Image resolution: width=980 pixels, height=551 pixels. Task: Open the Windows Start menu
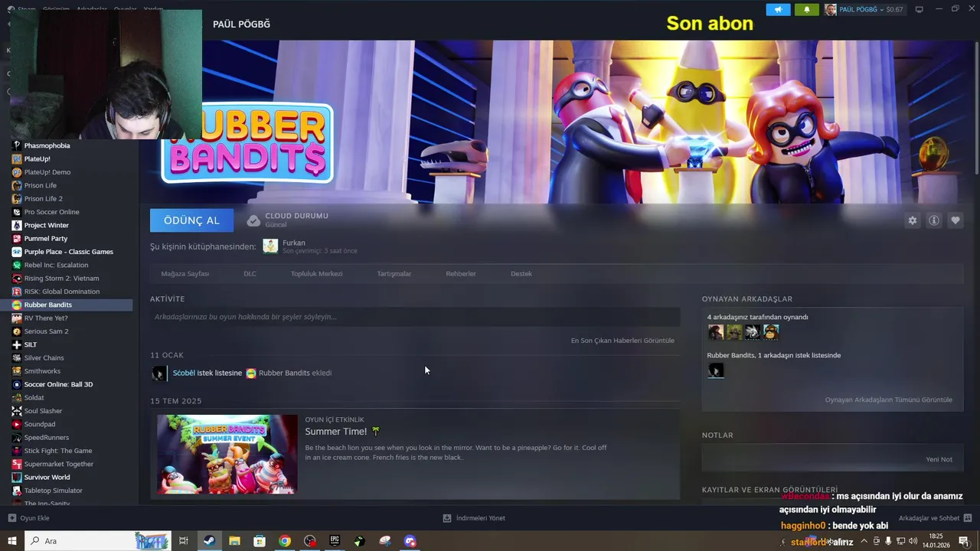[x=11, y=541]
